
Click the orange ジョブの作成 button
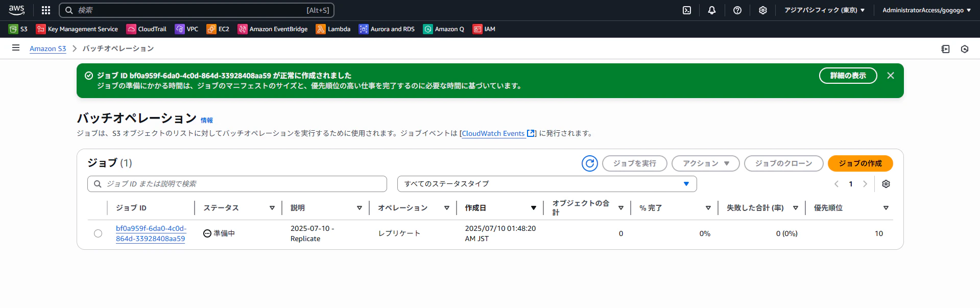861,163
